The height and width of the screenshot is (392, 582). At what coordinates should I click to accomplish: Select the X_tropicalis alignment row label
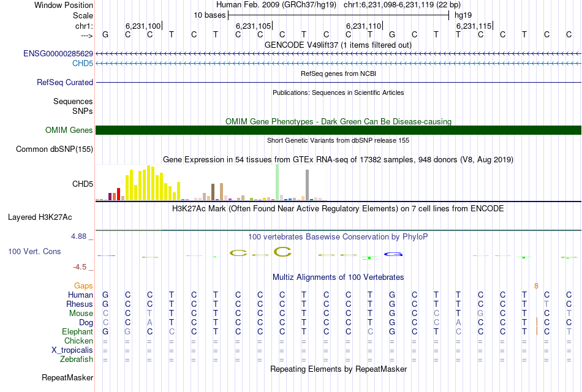(x=72, y=350)
